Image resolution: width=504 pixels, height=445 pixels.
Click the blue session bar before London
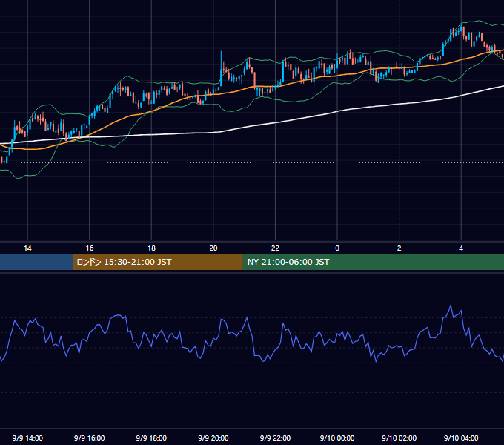click(36, 262)
